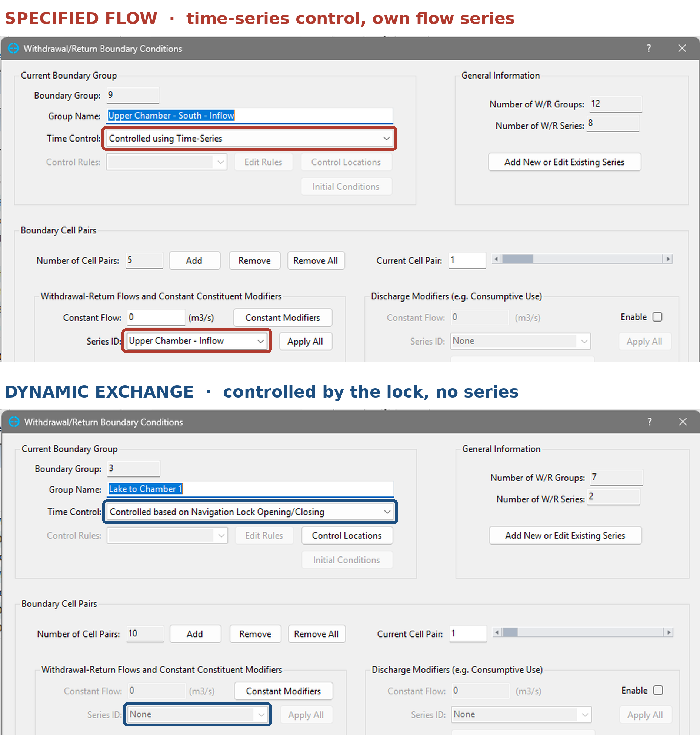The image size is (700, 735).
Task: Open 'Controlled using Time-Series' Time Control dropdown
Action: [249, 139]
